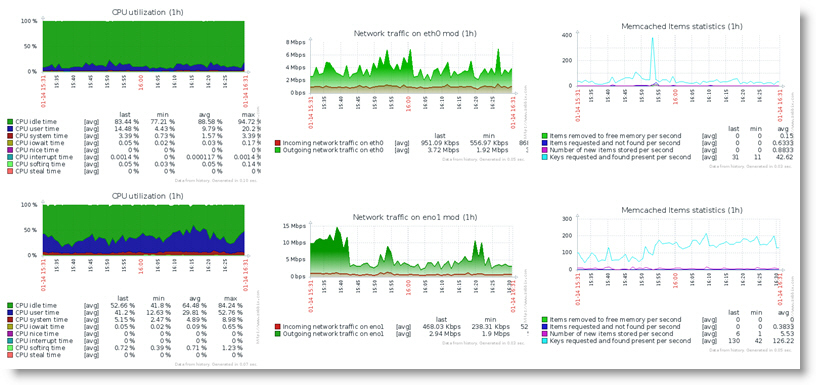Image resolution: width=816 pixels, height=385 pixels.
Task: Click green swatch for Items removed row with 0.15 avg
Action: pos(545,135)
